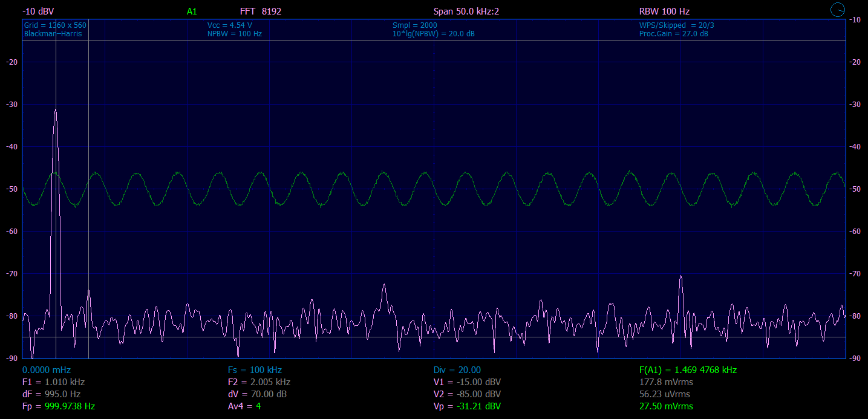
Task: Click the Blackman-Harris window label
Action: (53, 34)
